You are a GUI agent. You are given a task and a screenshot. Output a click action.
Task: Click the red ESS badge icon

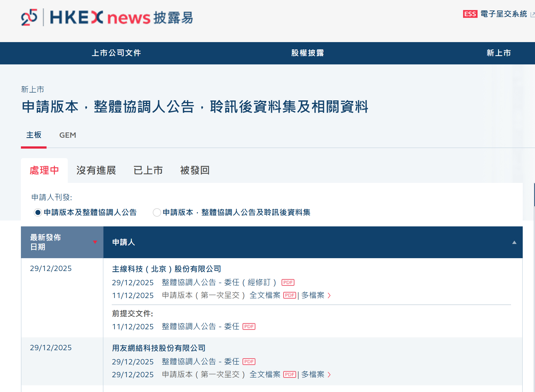point(470,14)
